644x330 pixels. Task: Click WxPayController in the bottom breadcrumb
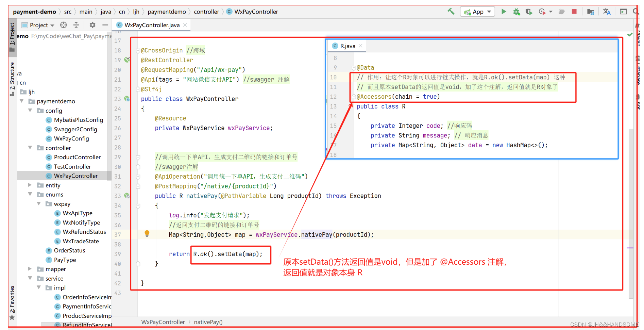(163, 322)
